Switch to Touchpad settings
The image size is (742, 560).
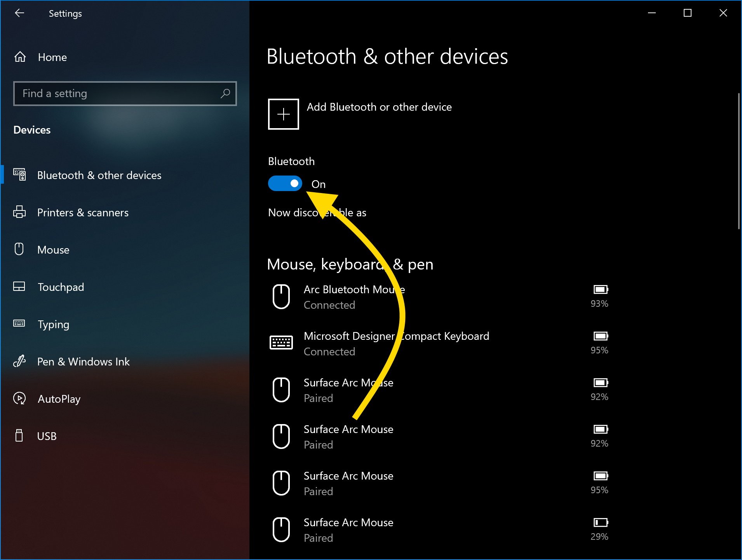(61, 287)
